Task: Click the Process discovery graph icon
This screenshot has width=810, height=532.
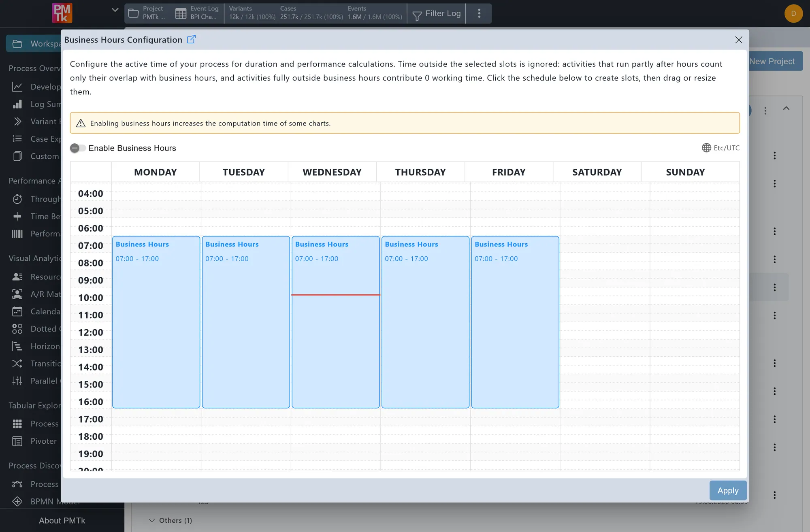Action: point(17,484)
